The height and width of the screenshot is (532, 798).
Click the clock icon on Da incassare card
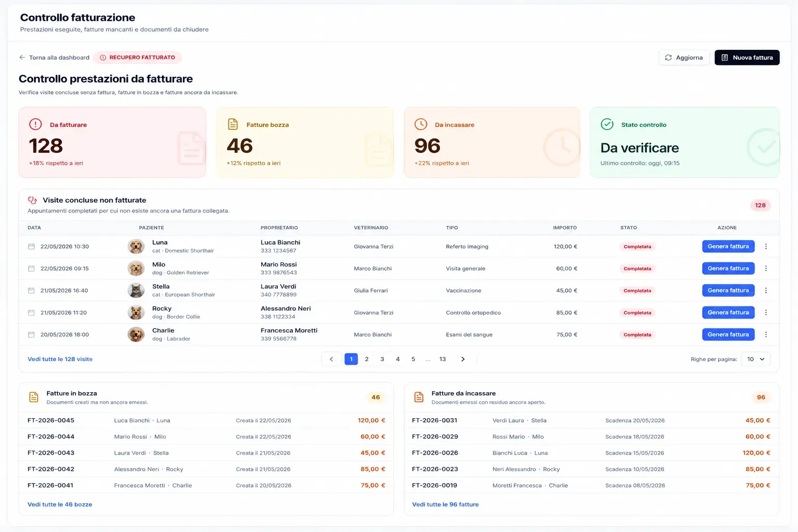[421, 124]
